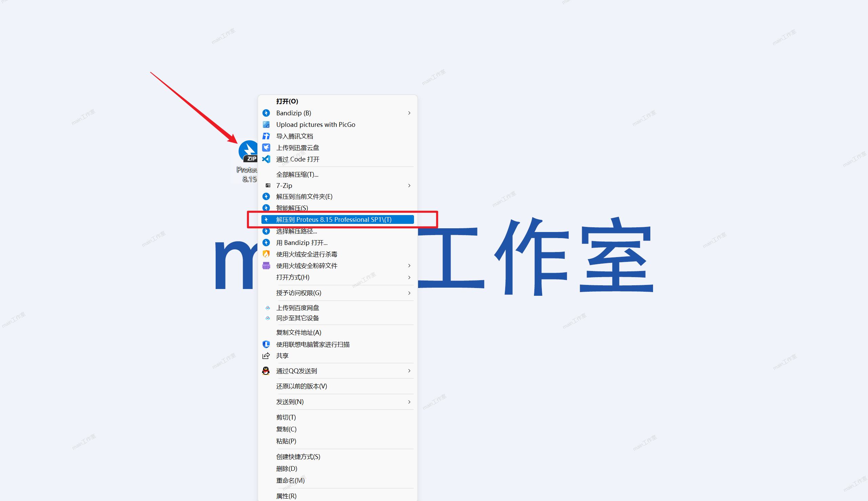Viewport: 868px width, 501px height.
Task: Click the PicGo upload icon
Action: point(266,124)
